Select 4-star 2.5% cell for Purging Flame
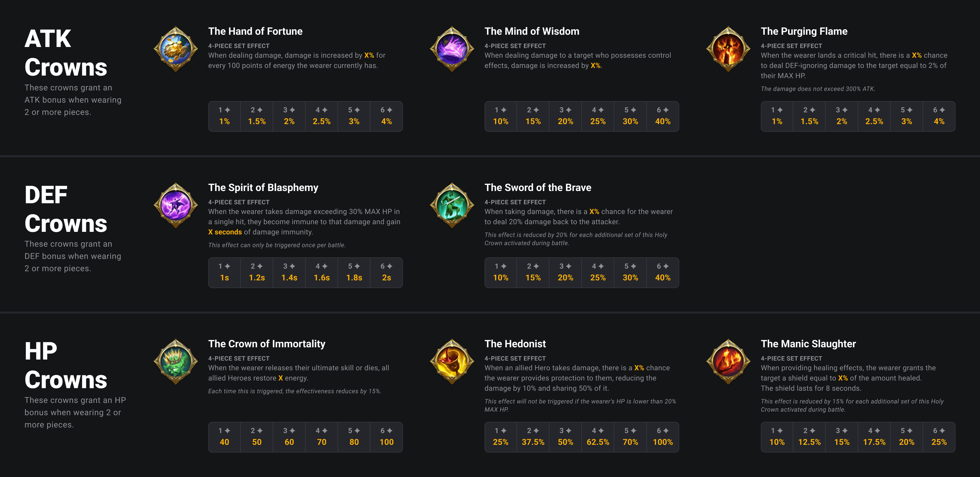Image resolution: width=980 pixels, height=477 pixels. click(x=874, y=116)
